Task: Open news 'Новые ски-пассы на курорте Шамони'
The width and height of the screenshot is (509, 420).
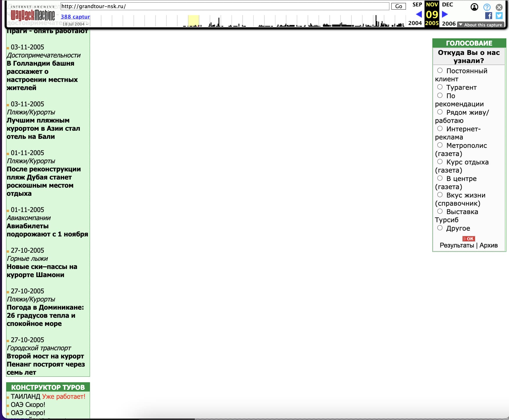Action: [x=42, y=271]
